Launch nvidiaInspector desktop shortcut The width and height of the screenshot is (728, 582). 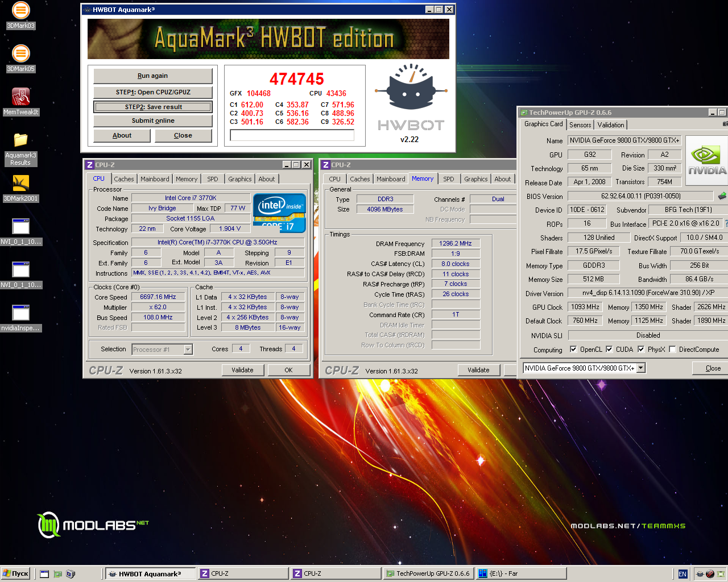coord(20,318)
